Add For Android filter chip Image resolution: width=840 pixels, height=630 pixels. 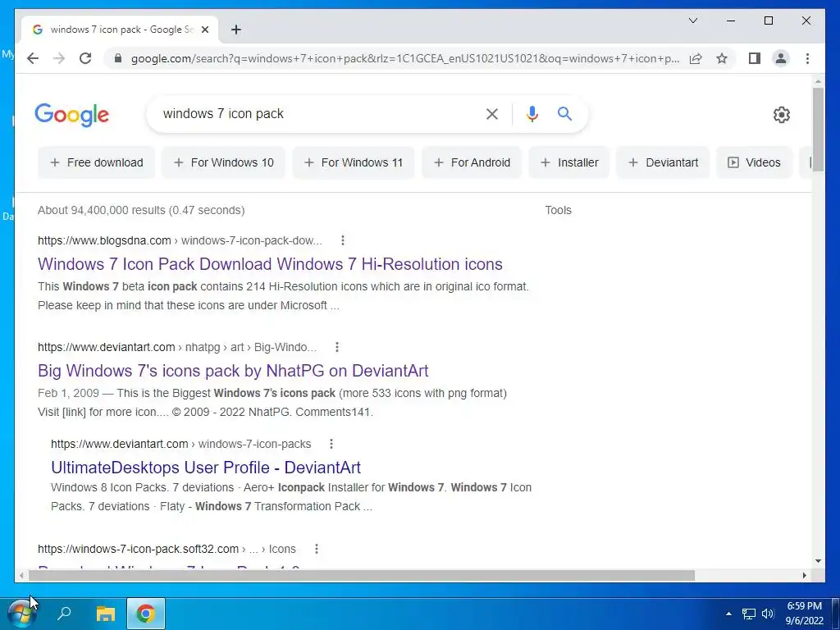(472, 162)
